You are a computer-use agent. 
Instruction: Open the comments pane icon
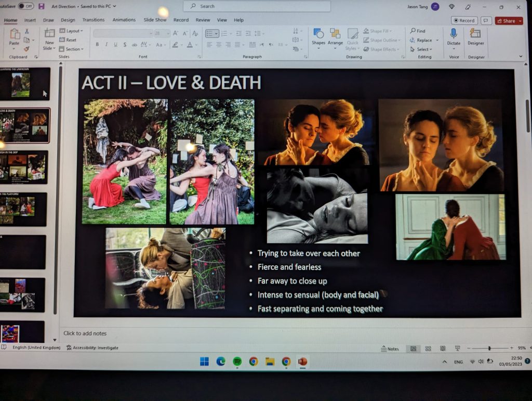click(x=486, y=21)
